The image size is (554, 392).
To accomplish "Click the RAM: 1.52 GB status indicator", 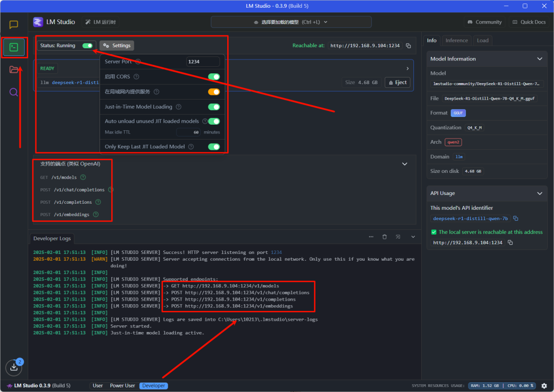I will tap(485, 386).
